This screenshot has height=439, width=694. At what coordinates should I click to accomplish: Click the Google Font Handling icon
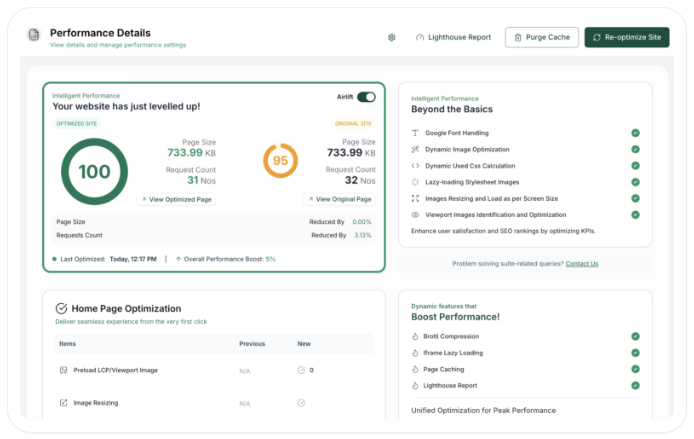(x=415, y=133)
